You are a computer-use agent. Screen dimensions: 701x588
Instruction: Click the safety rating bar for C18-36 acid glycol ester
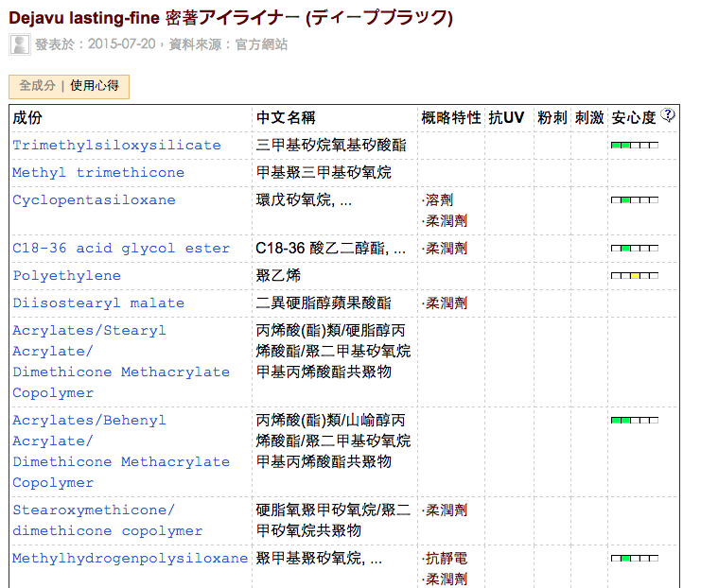pos(634,249)
